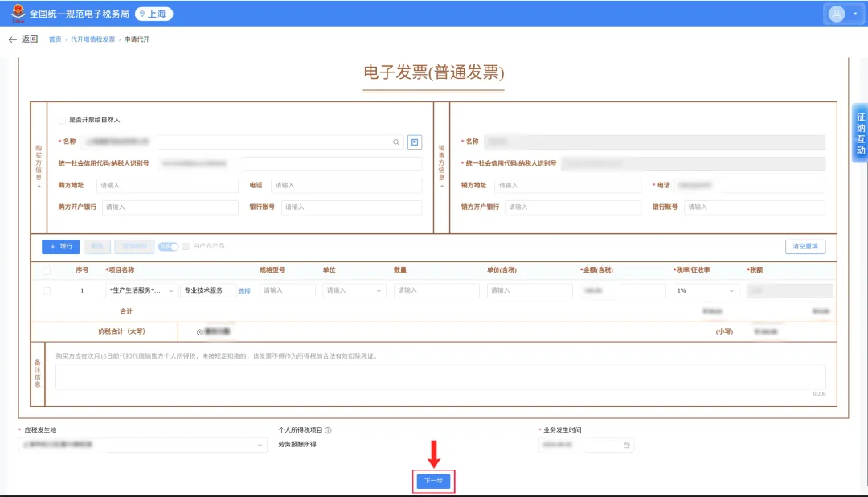Open the buyer list picker icon

[x=415, y=142]
